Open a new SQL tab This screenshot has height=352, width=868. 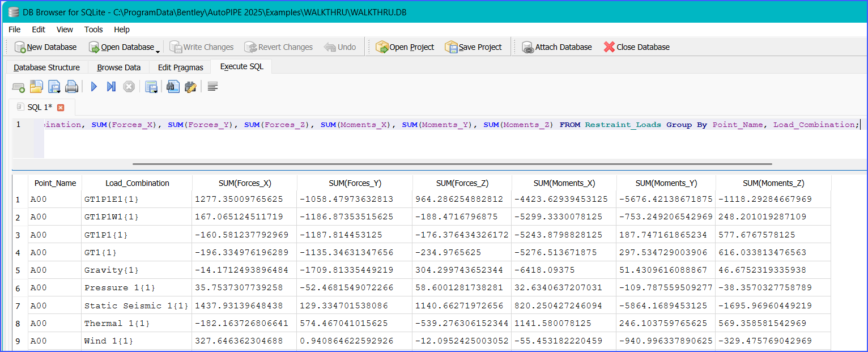tap(18, 87)
